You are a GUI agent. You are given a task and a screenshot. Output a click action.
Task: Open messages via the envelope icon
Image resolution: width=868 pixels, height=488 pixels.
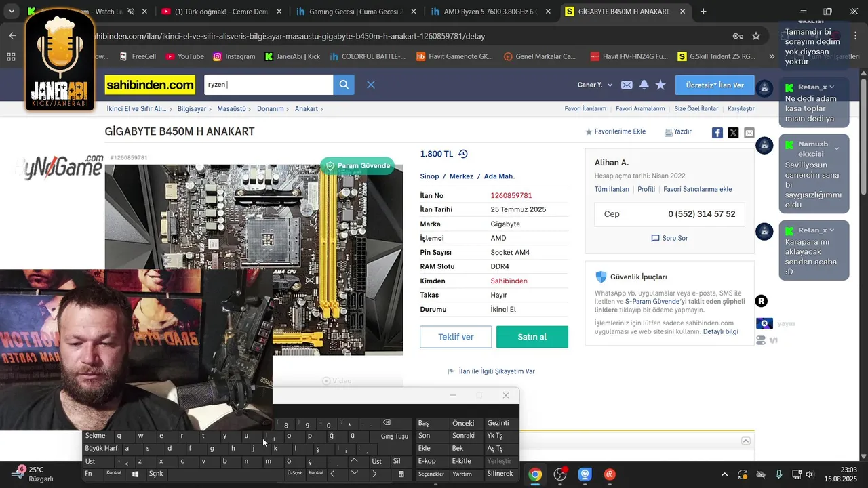[x=627, y=85]
